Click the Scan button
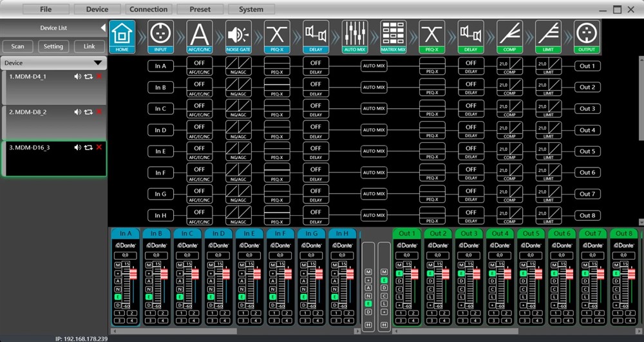Image resolution: width=644 pixels, height=342 pixels. (x=17, y=46)
